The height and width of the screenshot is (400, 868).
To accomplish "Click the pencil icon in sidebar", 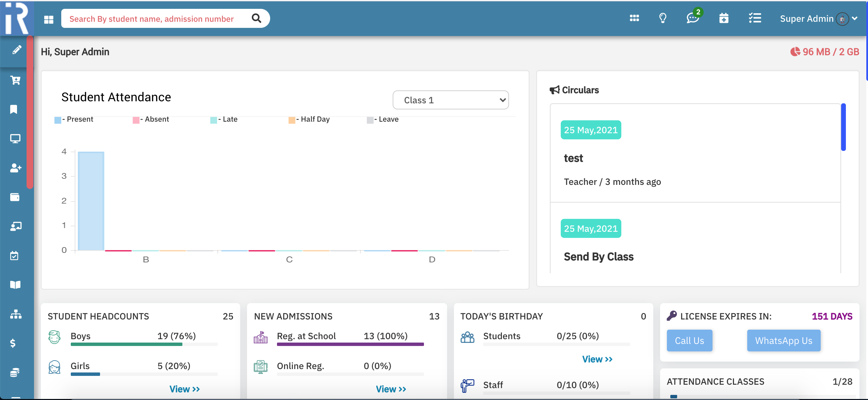I will pyautogui.click(x=16, y=50).
